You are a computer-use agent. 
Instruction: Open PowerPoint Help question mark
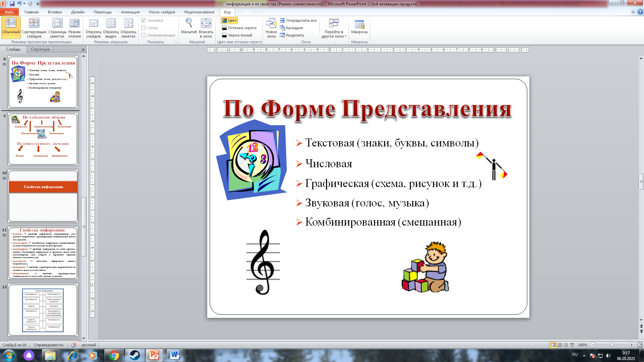[640, 12]
